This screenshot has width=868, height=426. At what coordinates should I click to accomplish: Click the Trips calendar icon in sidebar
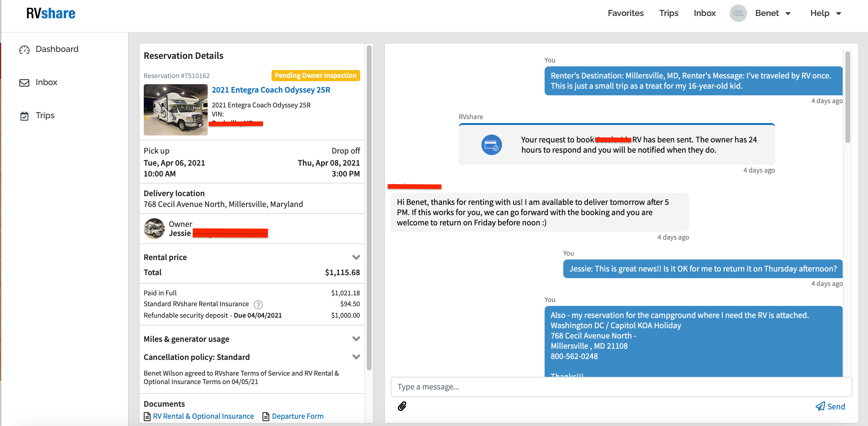[24, 116]
